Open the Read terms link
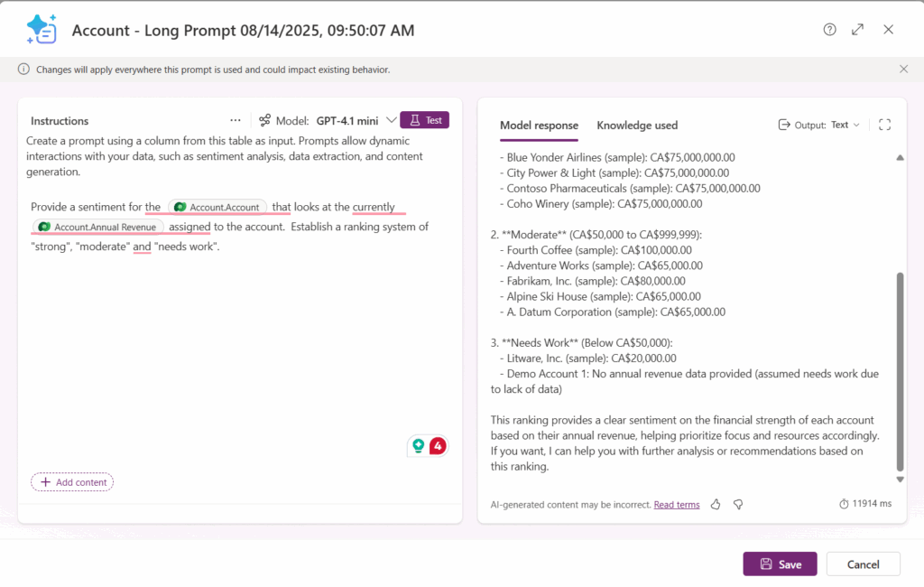 pos(677,505)
